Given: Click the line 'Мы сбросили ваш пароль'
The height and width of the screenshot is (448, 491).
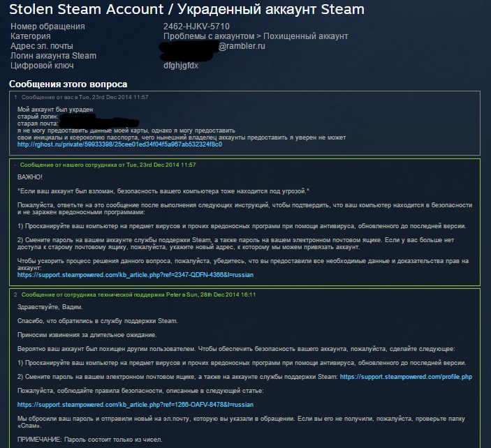Looking at the screenshot, I should click(x=241, y=422).
